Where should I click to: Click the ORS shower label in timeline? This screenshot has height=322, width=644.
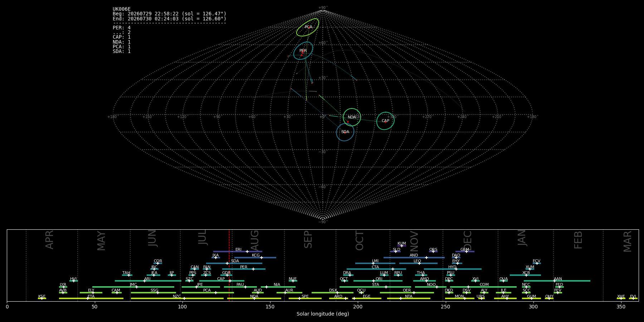(x=433, y=250)
